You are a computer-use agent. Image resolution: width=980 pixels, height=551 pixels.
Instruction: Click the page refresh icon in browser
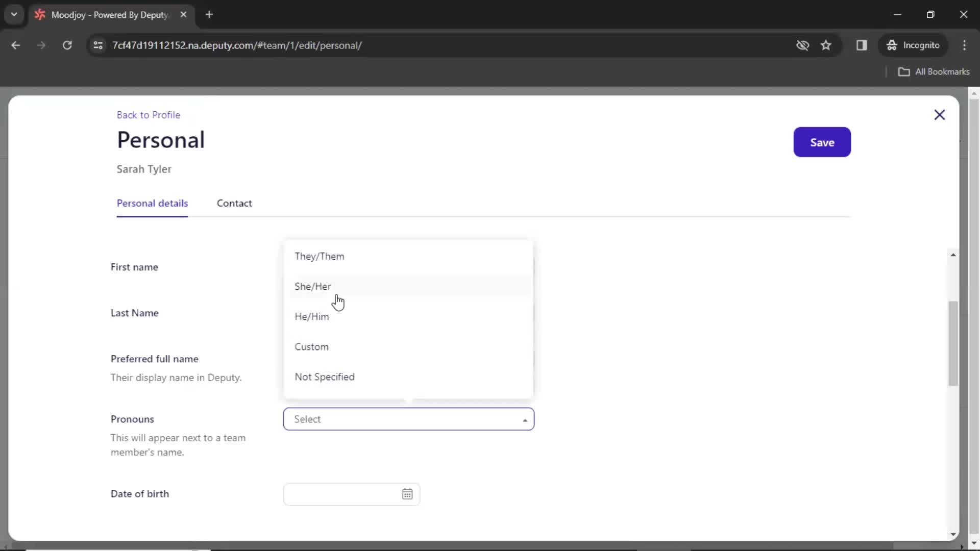coord(67,45)
